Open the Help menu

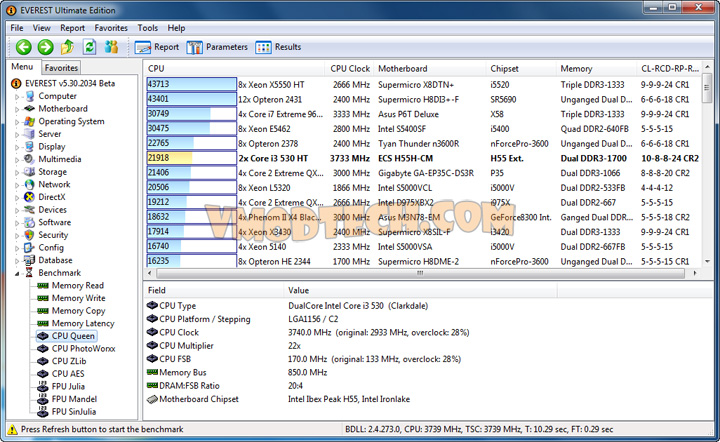coord(176,28)
